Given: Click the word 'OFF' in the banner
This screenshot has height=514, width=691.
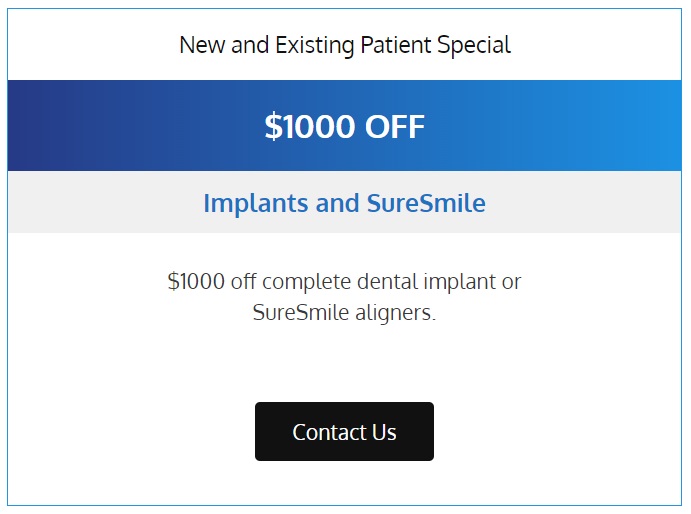Looking at the screenshot, I should 395,127.
